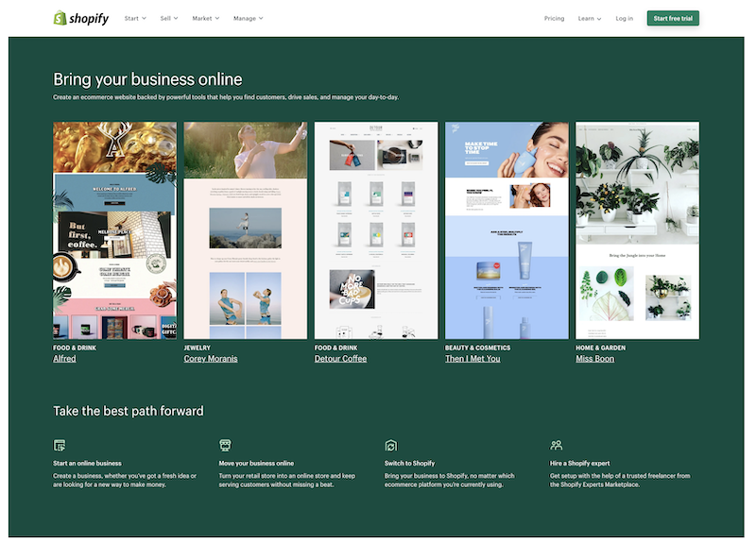The width and height of the screenshot is (756, 542).
Task: Click the Switch to Shopify icon
Action: pos(390,445)
